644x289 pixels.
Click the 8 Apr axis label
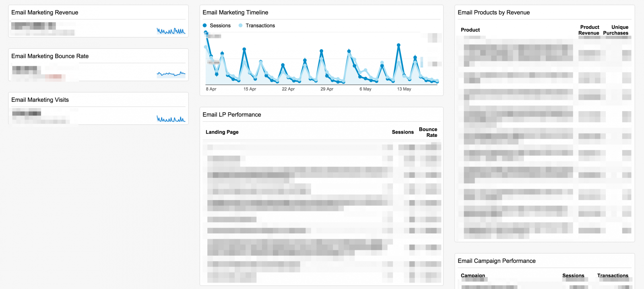point(211,89)
